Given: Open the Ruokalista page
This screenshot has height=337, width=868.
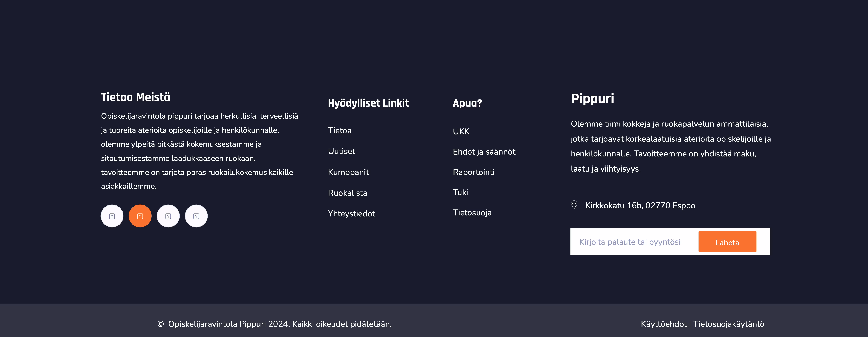Looking at the screenshot, I should click(348, 193).
